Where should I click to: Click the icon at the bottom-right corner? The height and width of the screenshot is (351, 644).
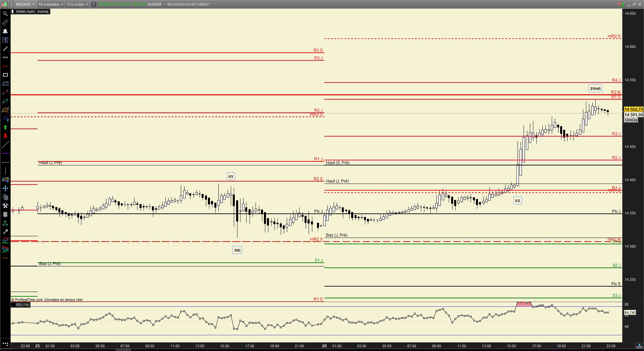coord(639,346)
